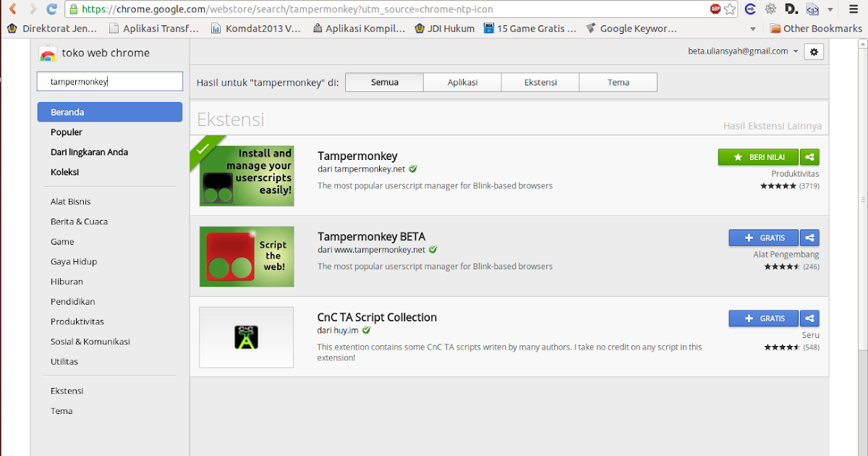Open the Chrome hamburger menu
The height and width of the screenshot is (456, 868).
pyautogui.click(x=853, y=9)
